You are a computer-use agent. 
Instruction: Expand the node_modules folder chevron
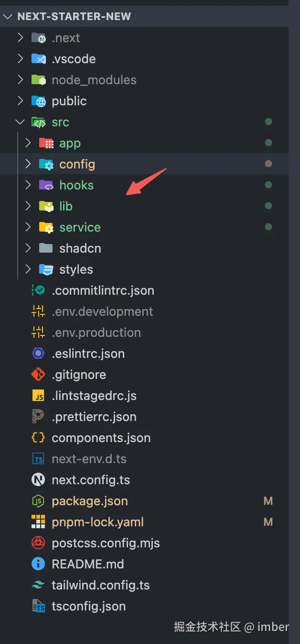click(20, 80)
